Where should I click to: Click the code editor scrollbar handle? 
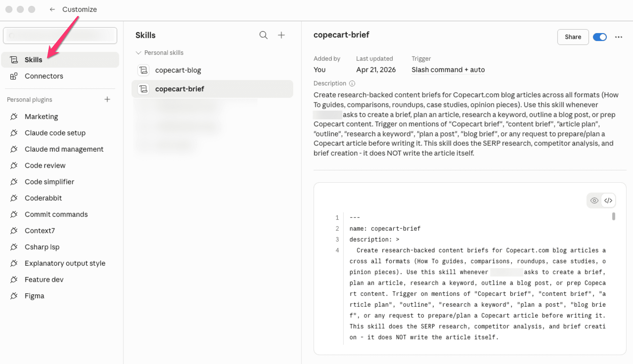pos(613,216)
